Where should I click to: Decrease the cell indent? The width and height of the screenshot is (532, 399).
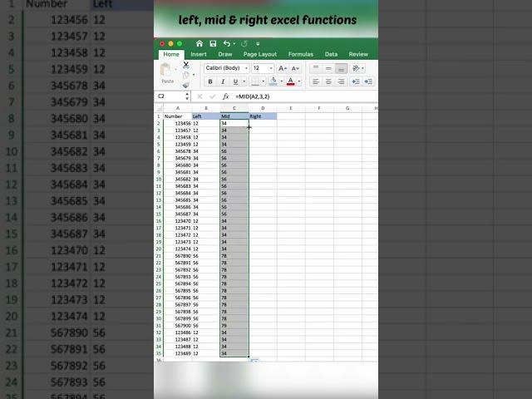click(356, 81)
